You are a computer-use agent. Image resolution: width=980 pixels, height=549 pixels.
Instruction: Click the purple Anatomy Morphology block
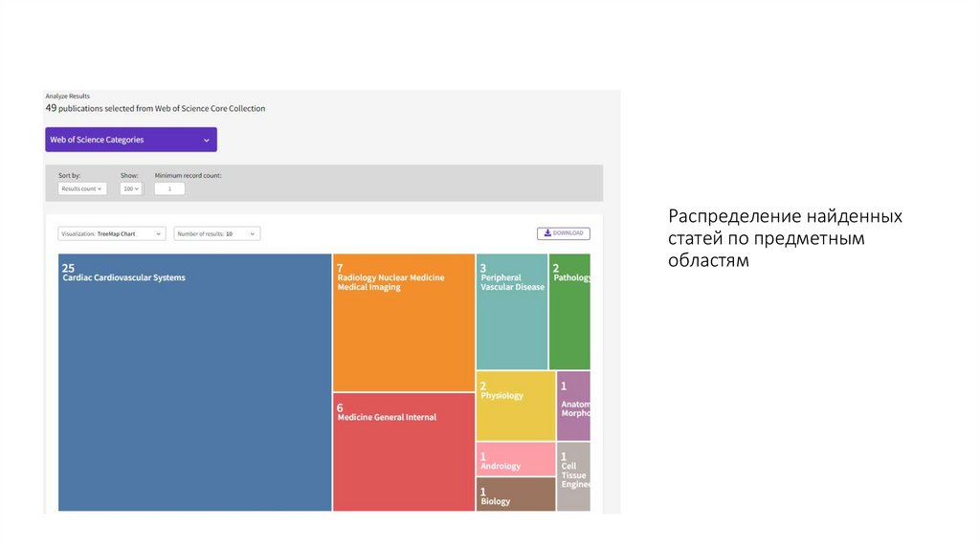[x=573, y=406]
